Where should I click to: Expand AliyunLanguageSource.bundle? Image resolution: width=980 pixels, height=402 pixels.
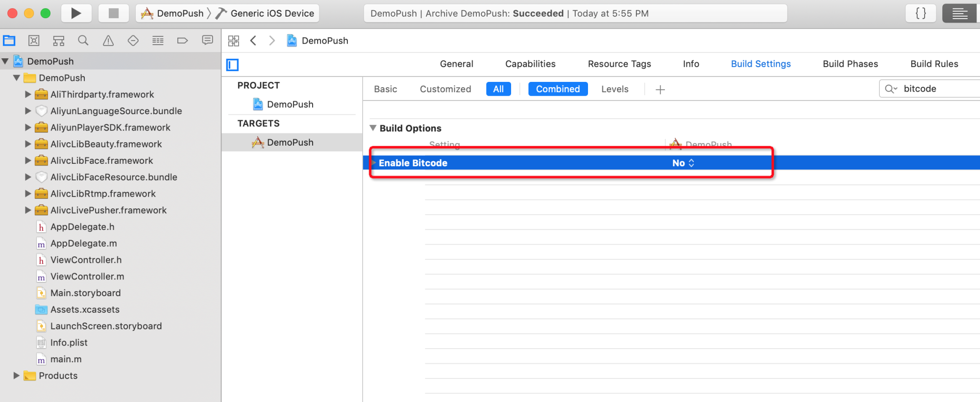point(28,111)
